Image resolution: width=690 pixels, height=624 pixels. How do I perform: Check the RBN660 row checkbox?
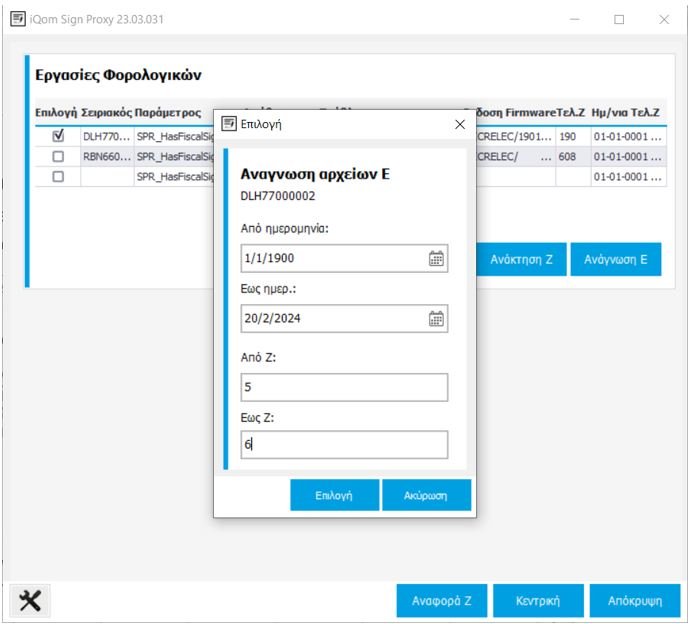(x=58, y=157)
